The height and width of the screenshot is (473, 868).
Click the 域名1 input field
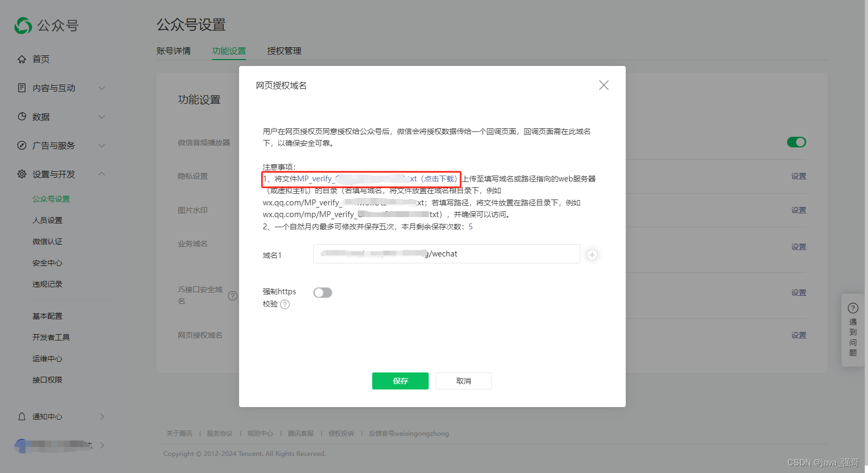tap(447, 254)
